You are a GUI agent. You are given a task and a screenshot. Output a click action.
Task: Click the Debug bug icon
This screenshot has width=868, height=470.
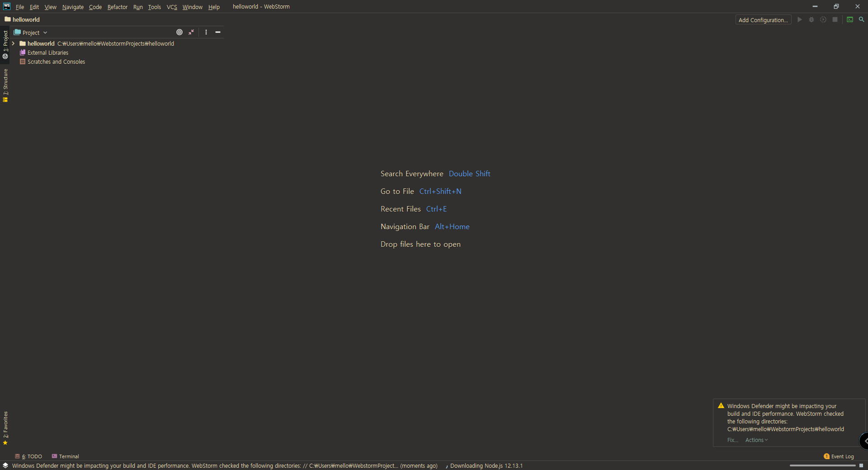[811, 19]
